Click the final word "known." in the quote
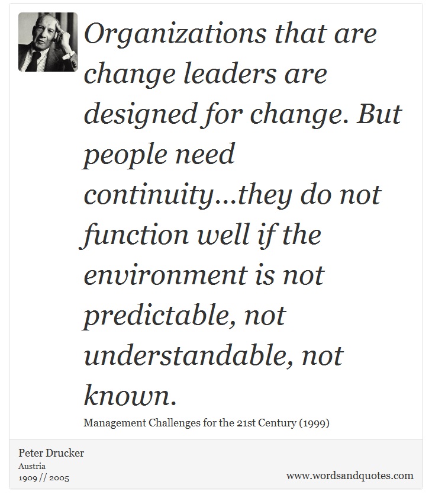Screen dimensions: 432x504 pyautogui.click(x=130, y=396)
